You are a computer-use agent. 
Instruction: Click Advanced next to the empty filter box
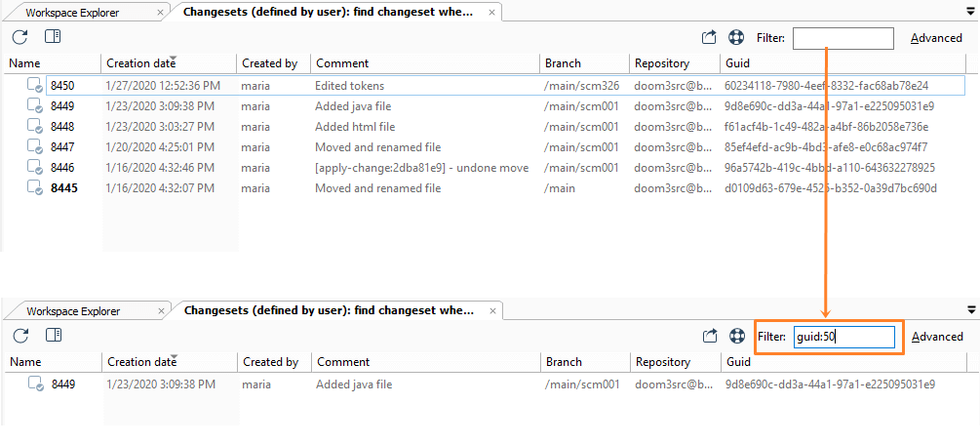(x=936, y=38)
